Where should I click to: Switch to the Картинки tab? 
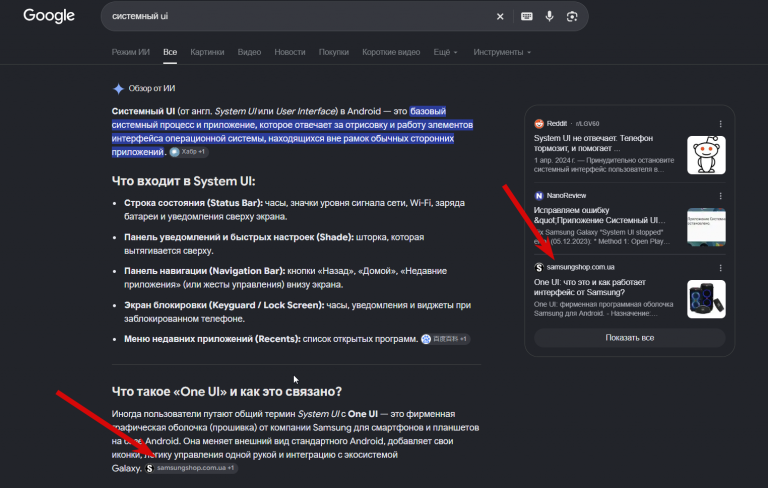click(207, 52)
